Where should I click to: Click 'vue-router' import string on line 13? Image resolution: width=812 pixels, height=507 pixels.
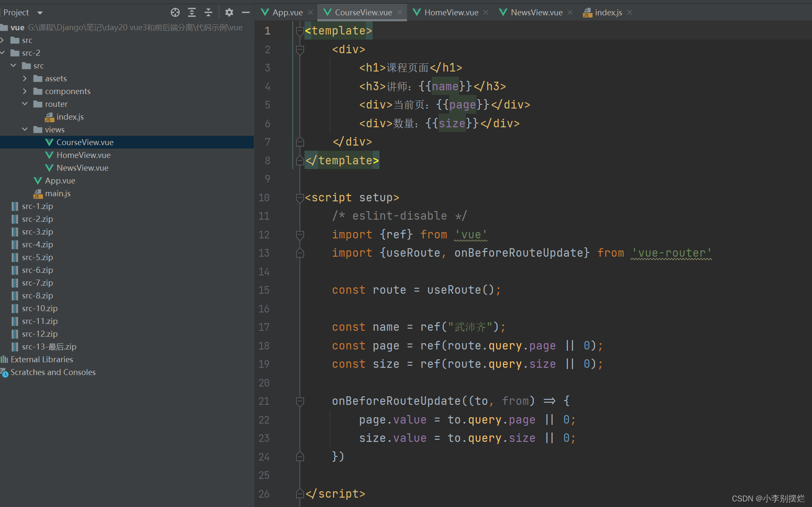click(x=671, y=253)
